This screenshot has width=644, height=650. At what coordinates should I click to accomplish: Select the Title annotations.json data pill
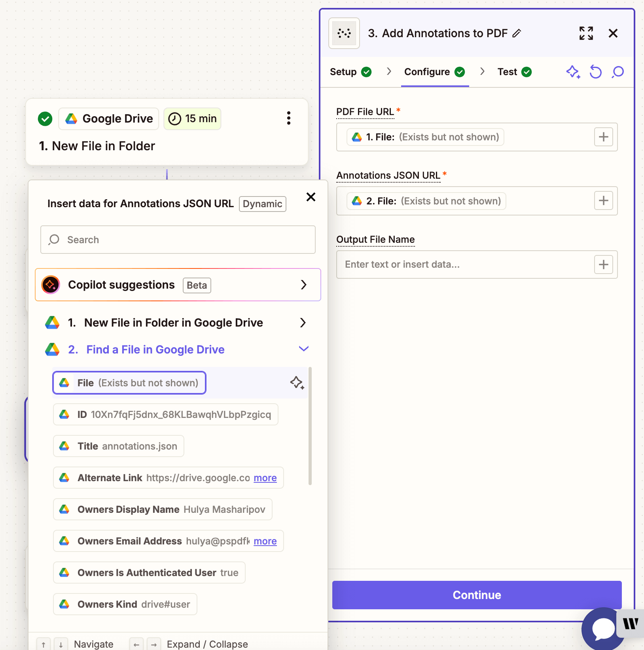119,446
